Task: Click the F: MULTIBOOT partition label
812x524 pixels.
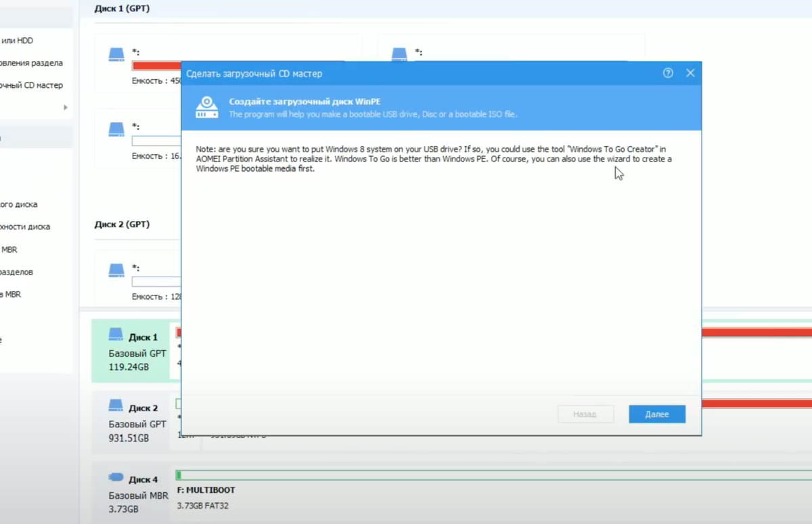Action: point(206,490)
